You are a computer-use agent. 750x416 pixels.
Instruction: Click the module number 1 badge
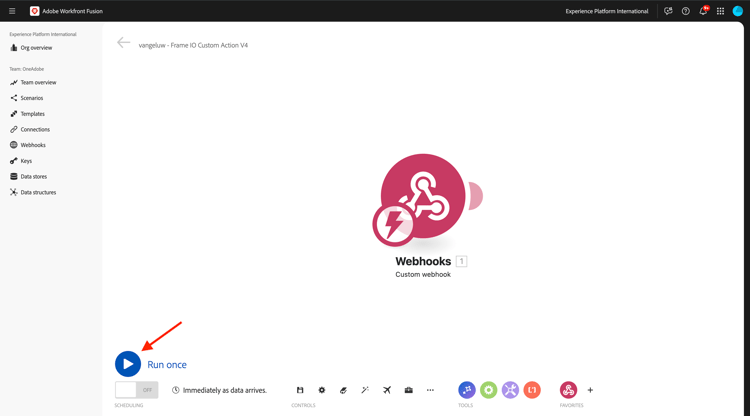pos(462,261)
